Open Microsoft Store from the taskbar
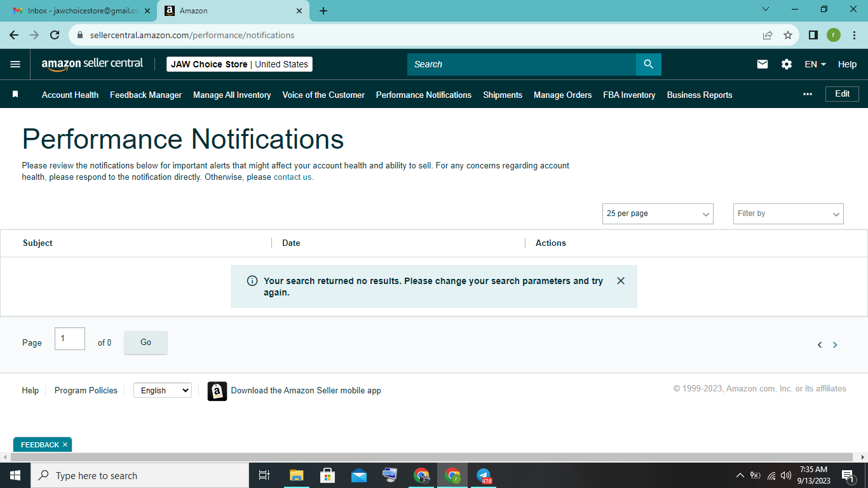The width and height of the screenshot is (868, 488). [x=328, y=475]
